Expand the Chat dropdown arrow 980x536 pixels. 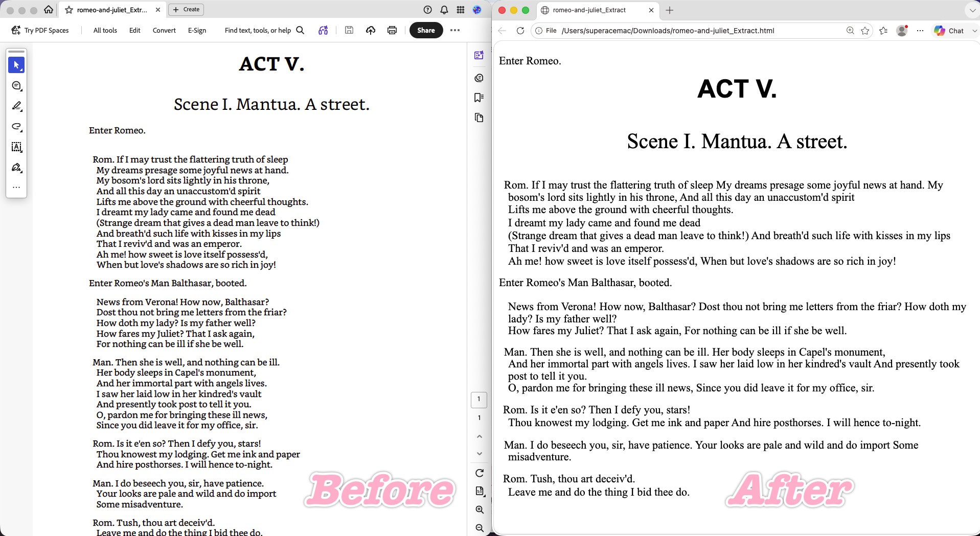974,31
